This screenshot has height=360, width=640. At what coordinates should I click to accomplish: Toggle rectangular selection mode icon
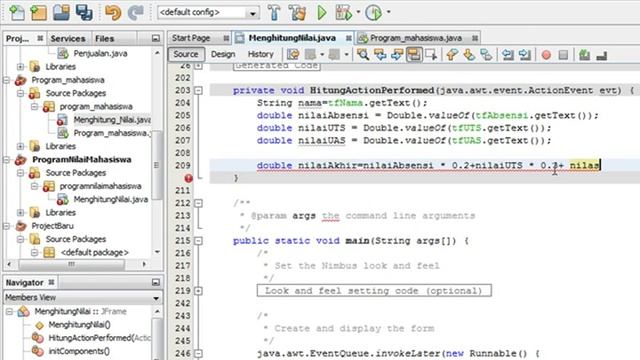tap(431, 54)
